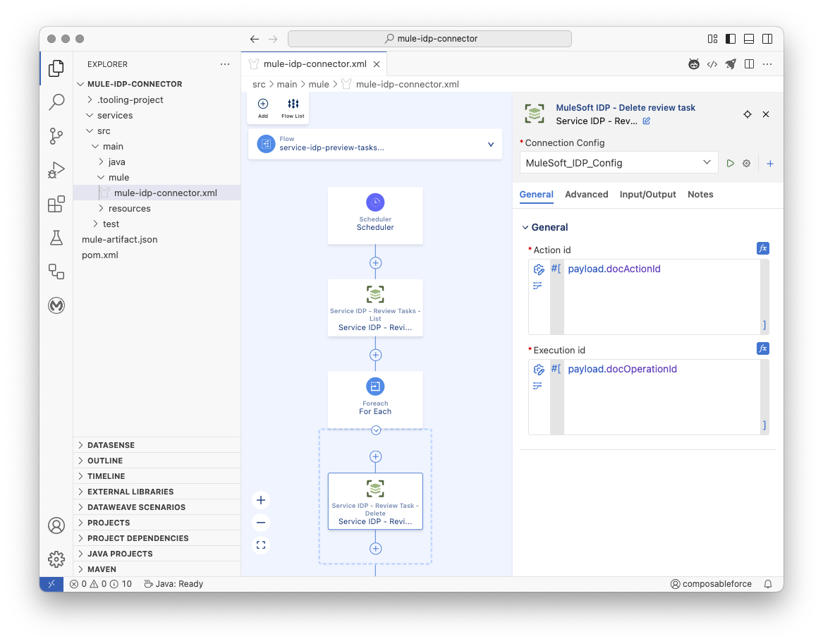Test the MuleSoft_IDP_Config connection
Screen dimensions: 823x644
point(731,162)
